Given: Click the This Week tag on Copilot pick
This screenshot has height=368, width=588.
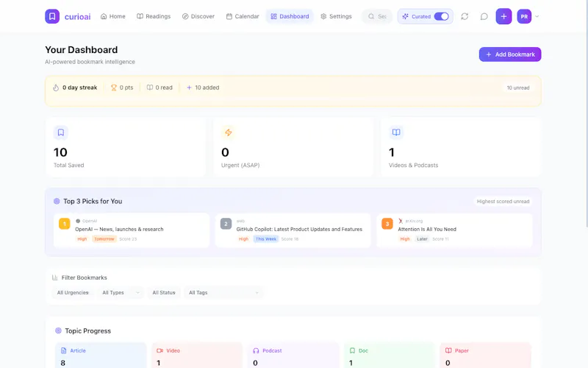Looking at the screenshot, I should click(266, 239).
